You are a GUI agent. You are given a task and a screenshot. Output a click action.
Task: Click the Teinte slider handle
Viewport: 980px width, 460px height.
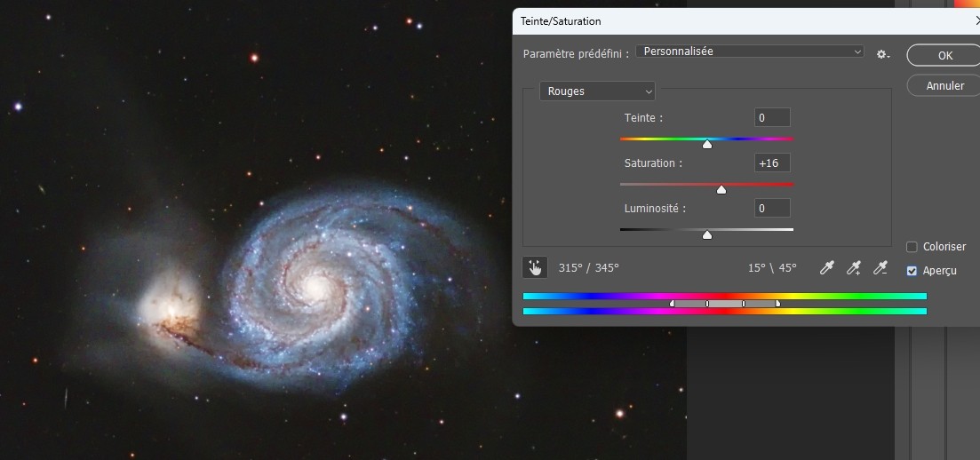tap(707, 145)
